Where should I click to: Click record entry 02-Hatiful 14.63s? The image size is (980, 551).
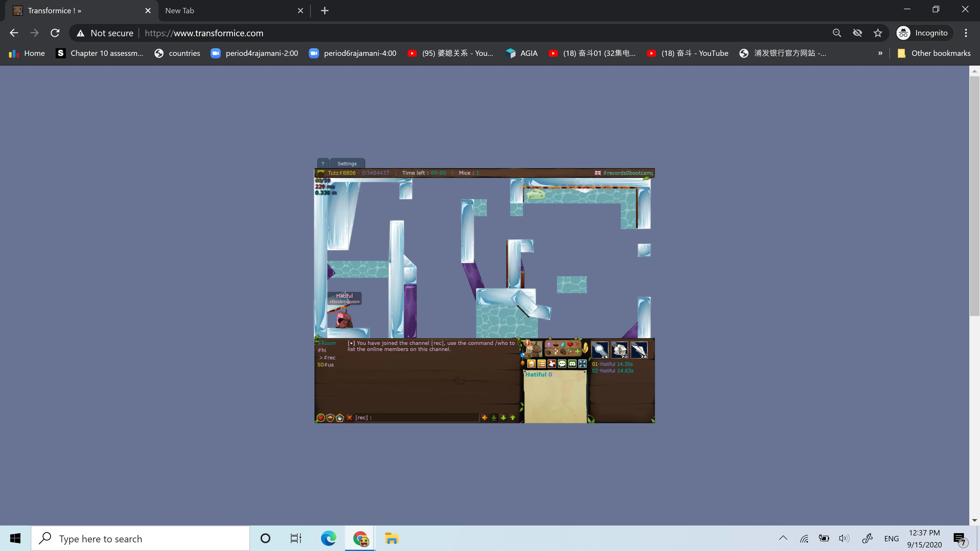coord(612,371)
